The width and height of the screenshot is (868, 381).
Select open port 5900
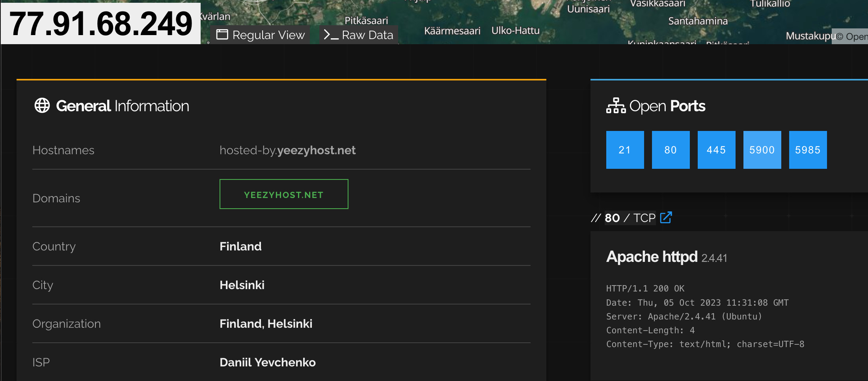(x=762, y=150)
